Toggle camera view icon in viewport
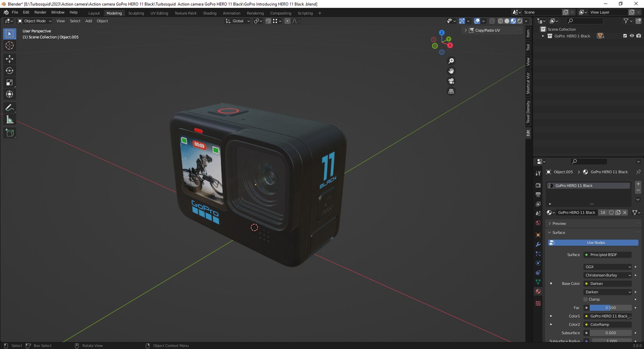Viewport: 644px width, 349px height. (x=451, y=81)
